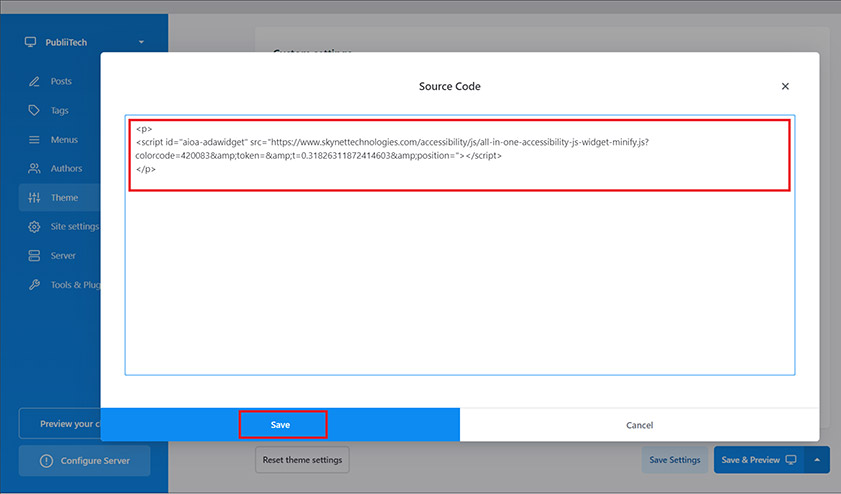Screen dimensions: 841x494
Task: Click the Save & Preview button
Action: (x=759, y=460)
